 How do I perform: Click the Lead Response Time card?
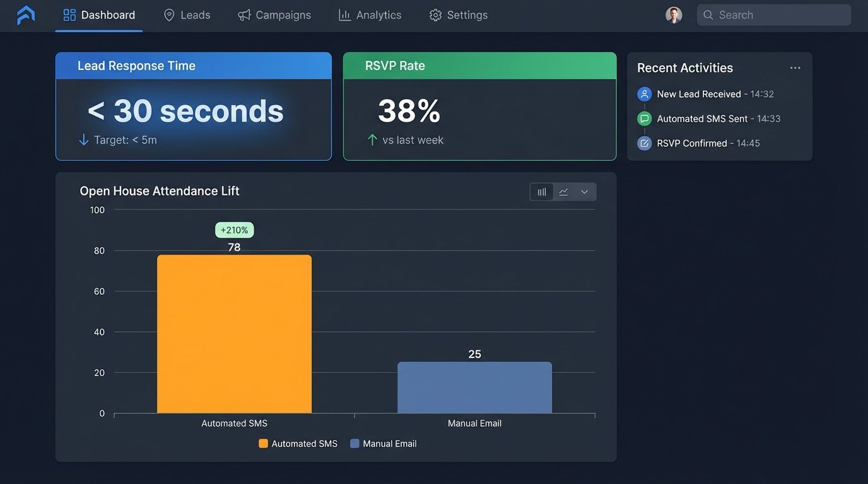(x=194, y=106)
